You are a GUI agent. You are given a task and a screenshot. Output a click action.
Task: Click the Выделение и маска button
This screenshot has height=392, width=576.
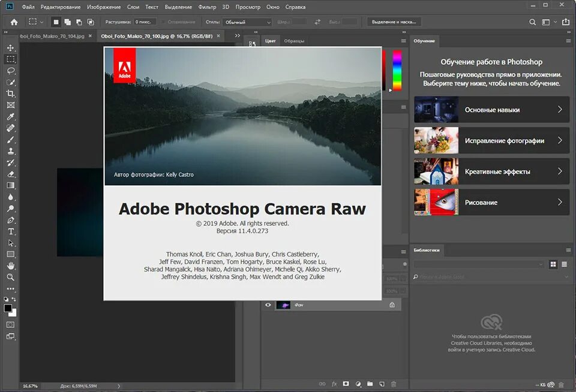click(394, 22)
